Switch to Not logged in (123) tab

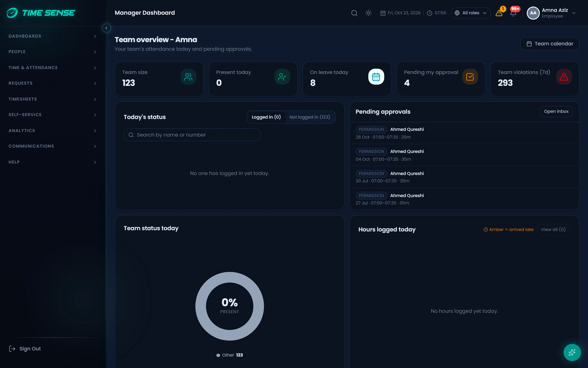310,117
